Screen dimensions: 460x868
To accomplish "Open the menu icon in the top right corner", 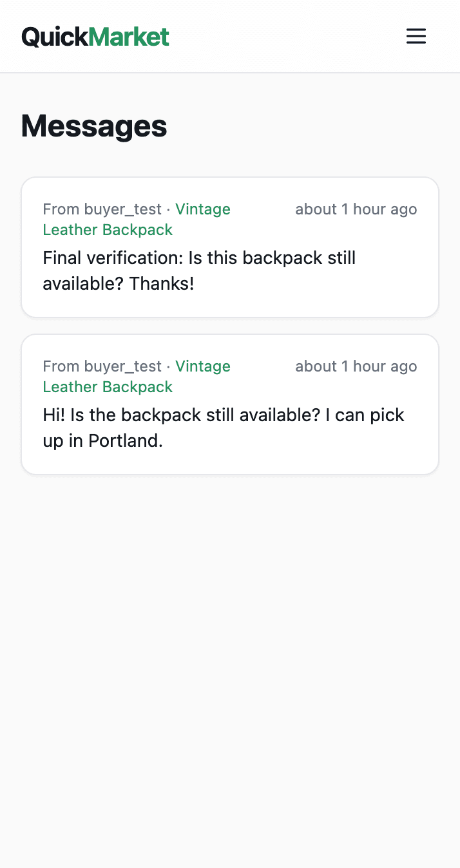I will [416, 36].
